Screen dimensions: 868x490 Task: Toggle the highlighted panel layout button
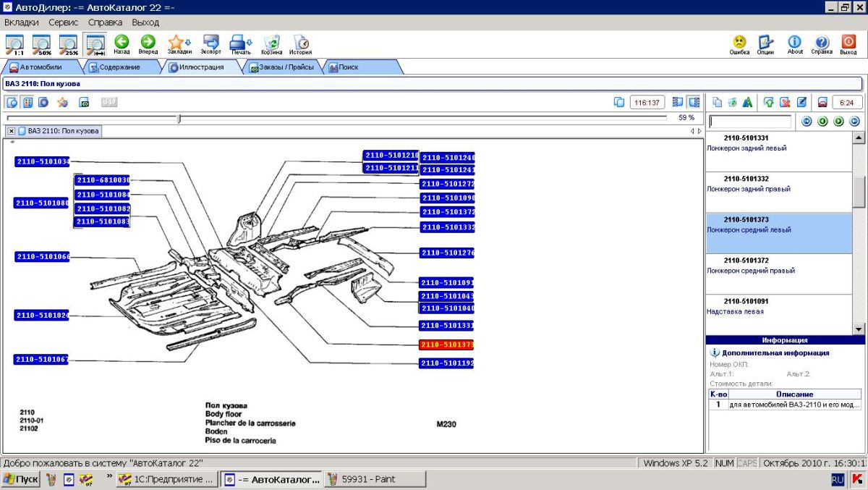694,102
